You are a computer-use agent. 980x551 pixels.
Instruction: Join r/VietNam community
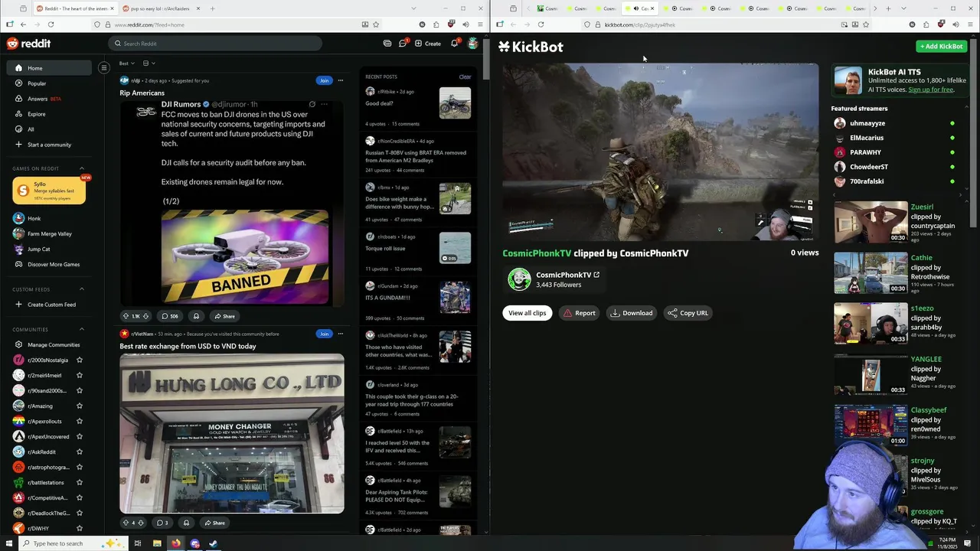324,334
